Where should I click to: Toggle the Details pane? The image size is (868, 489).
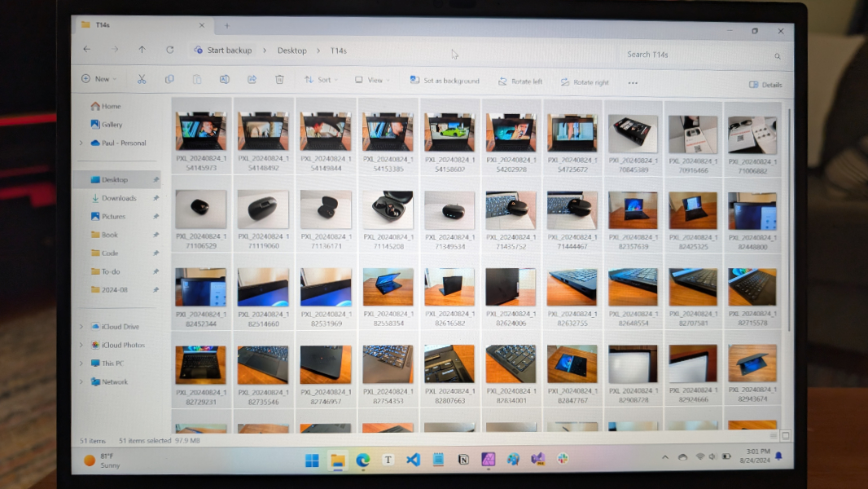click(x=765, y=85)
